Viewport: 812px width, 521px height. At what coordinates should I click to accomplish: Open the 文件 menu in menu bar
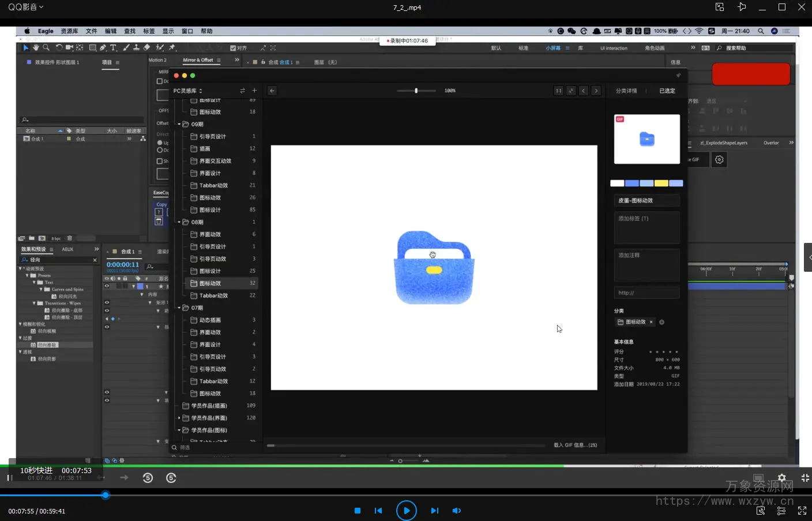click(91, 31)
